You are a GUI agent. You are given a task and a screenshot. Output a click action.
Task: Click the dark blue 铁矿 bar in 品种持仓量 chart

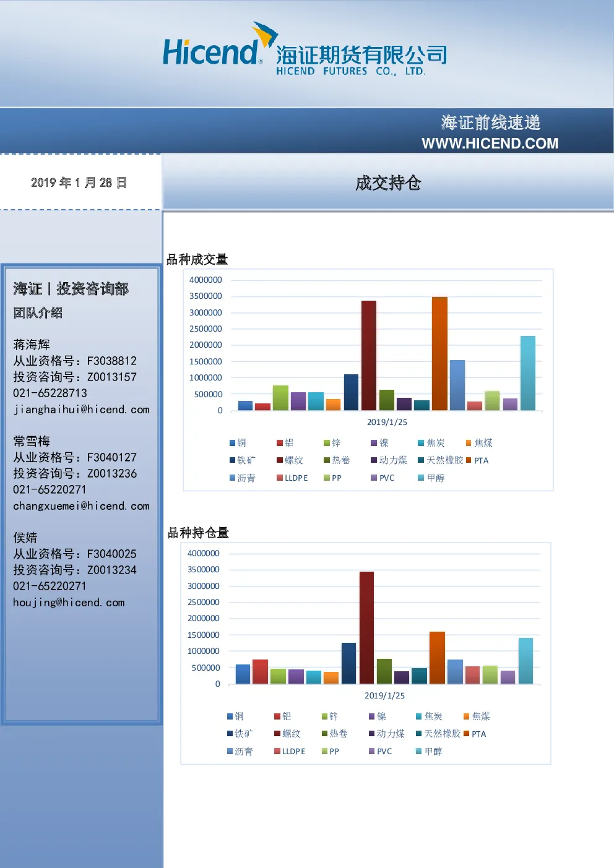(x=348, y=663)
